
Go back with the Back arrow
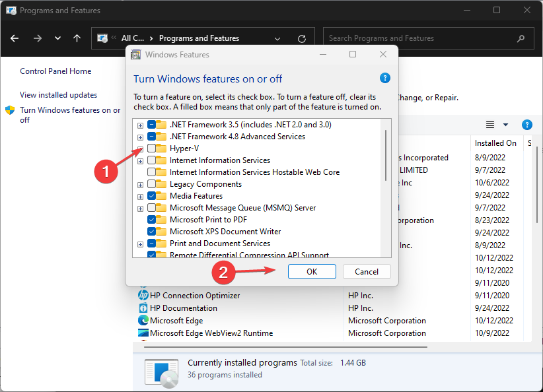[x=15, y=38]
